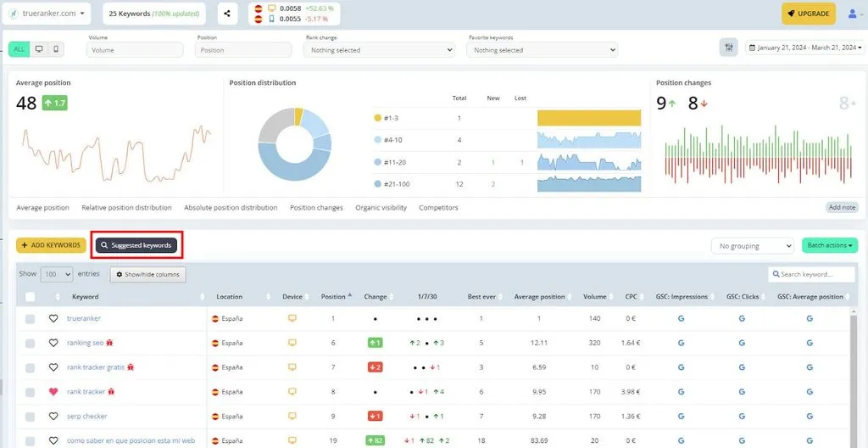Click the Position filter input field
This screenshot has height=448, width=868.
[x=243, y=50]
